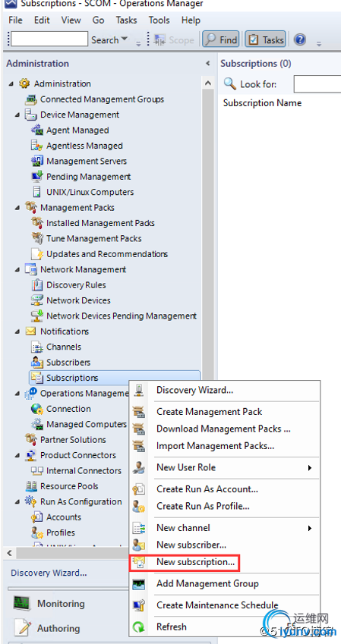The image size is (341, 644).
Task: Toggle the Tasks pane button
Action: click(265, 40)
